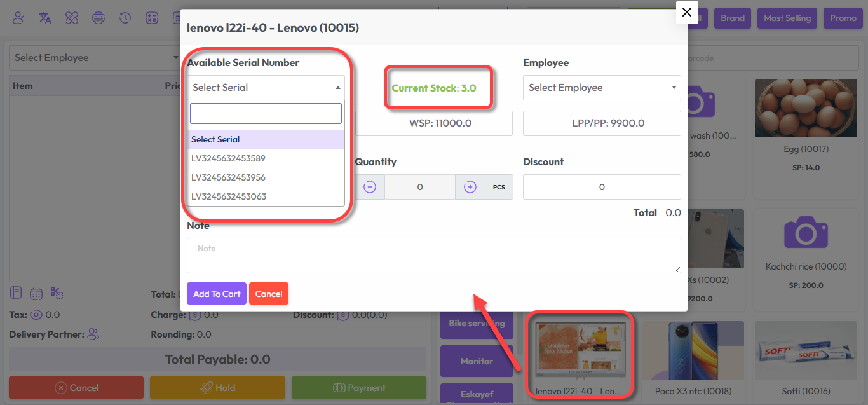Screen dimensions: 868x405
Task: Click the bandage icon in top toolbar
Action: coord(72,18)
